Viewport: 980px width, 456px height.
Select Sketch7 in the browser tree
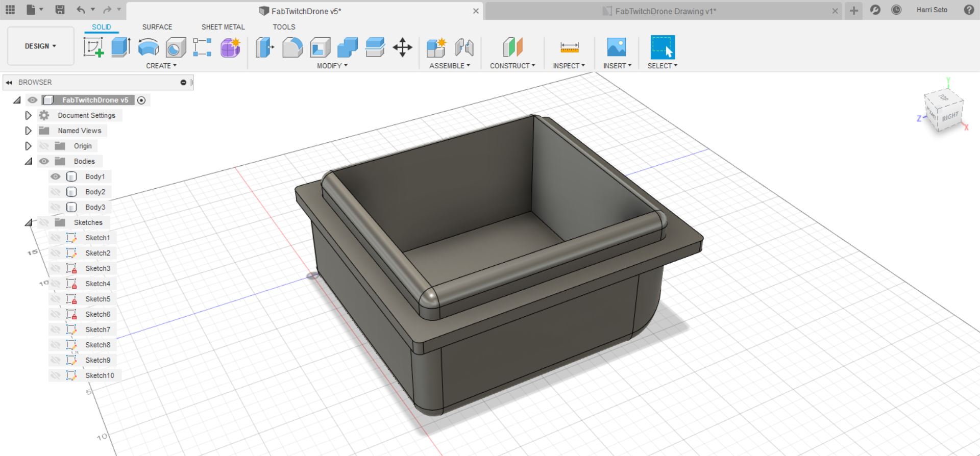click(x=97, y=330)
